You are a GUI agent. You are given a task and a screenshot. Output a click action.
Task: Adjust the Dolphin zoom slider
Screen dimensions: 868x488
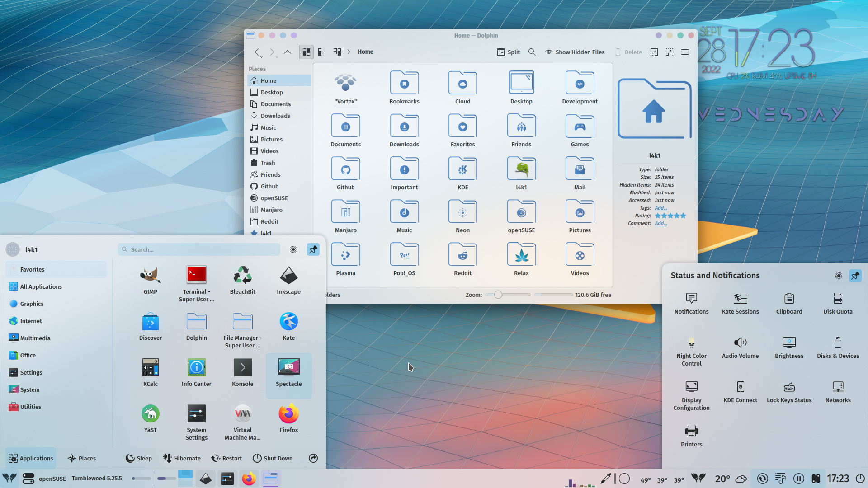click(498, 294)
